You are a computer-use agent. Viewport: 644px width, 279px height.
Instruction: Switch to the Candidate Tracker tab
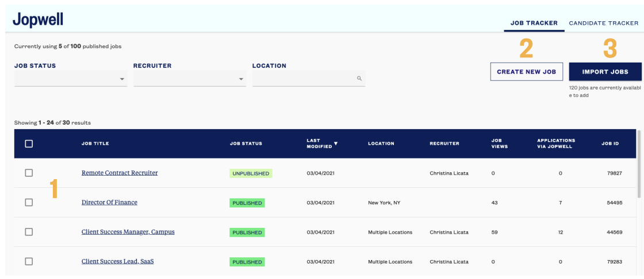tap(604, 23)
